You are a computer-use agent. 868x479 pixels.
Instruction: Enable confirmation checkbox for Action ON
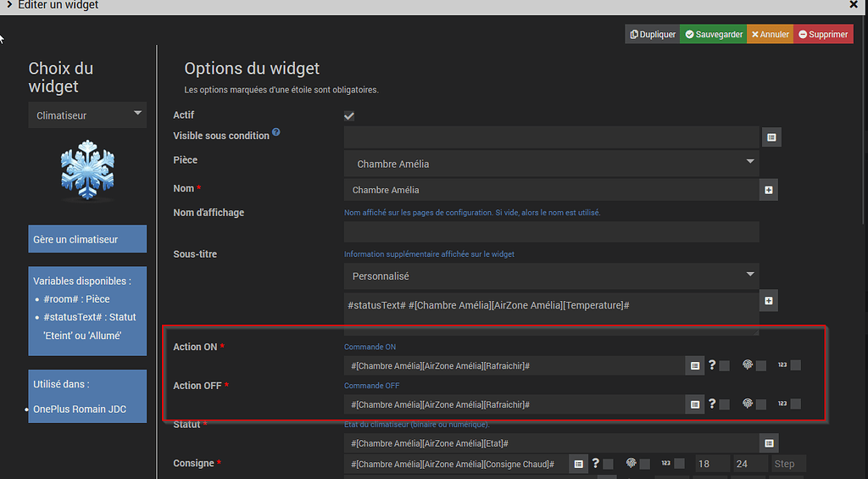coord(725,365)
